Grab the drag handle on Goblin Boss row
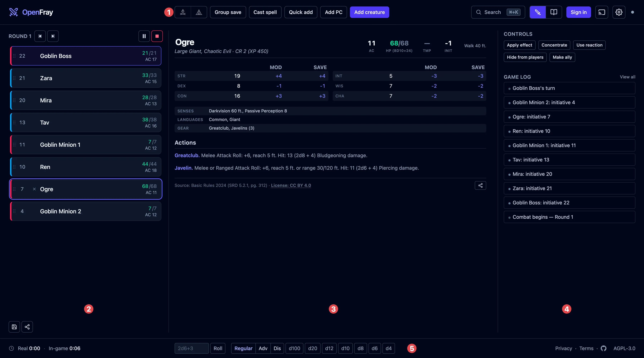Viewport: 644px width, 358px height. pos(14,56)
